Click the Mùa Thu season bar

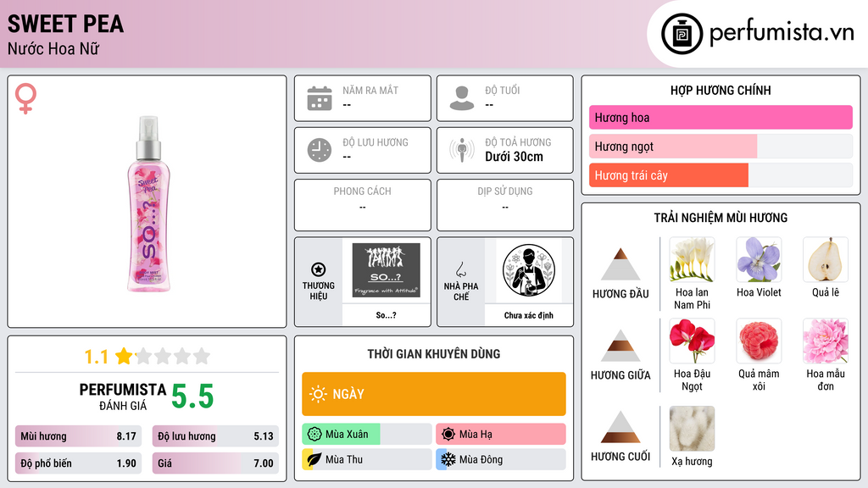coord(367,459)
